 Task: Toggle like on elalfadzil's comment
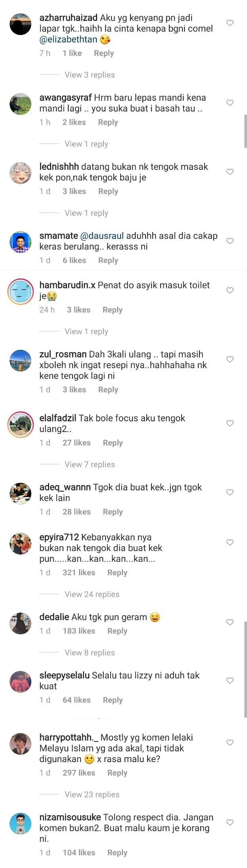pos(230,423)
